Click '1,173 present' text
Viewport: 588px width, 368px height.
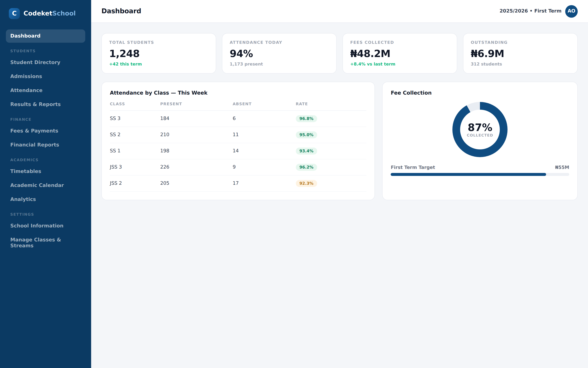246,64
